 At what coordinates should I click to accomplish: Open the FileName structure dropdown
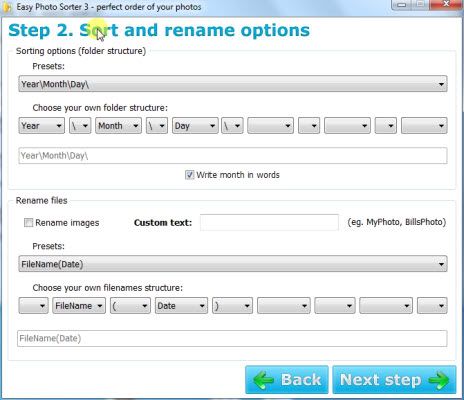(79, 306)
